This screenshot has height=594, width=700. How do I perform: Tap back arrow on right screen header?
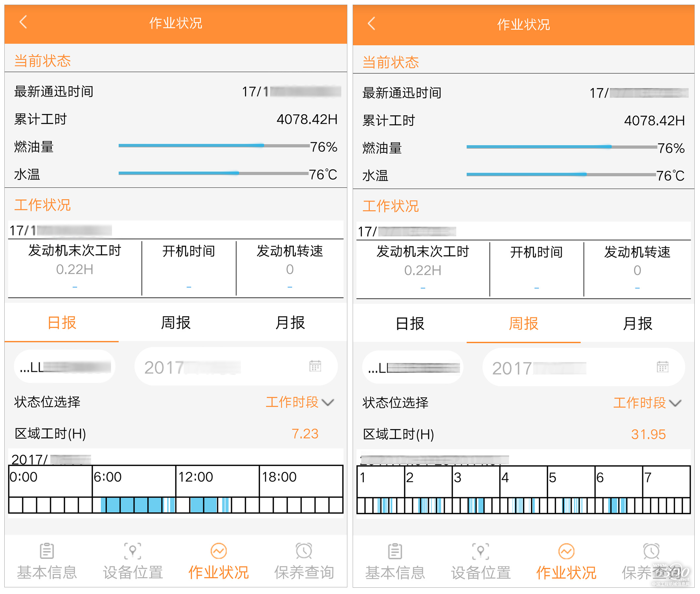click(371, 24)
